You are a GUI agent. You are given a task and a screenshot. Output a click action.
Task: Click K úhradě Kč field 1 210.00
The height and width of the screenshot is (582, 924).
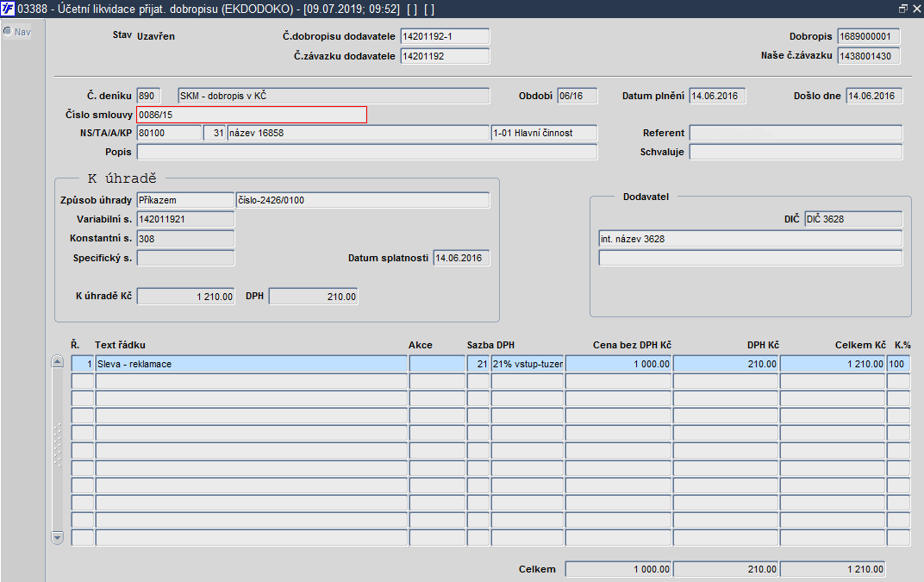(185, 296)
